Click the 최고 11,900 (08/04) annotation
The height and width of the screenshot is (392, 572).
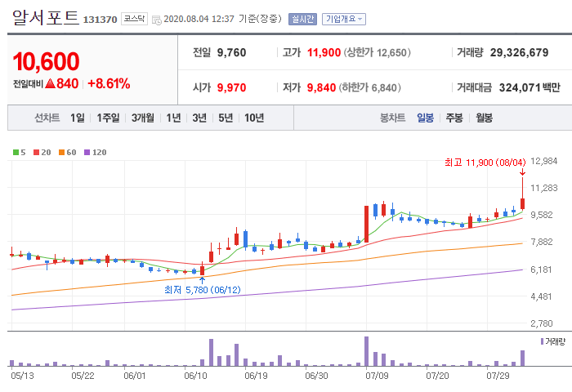pyautogui.click(x=485, y=163)
